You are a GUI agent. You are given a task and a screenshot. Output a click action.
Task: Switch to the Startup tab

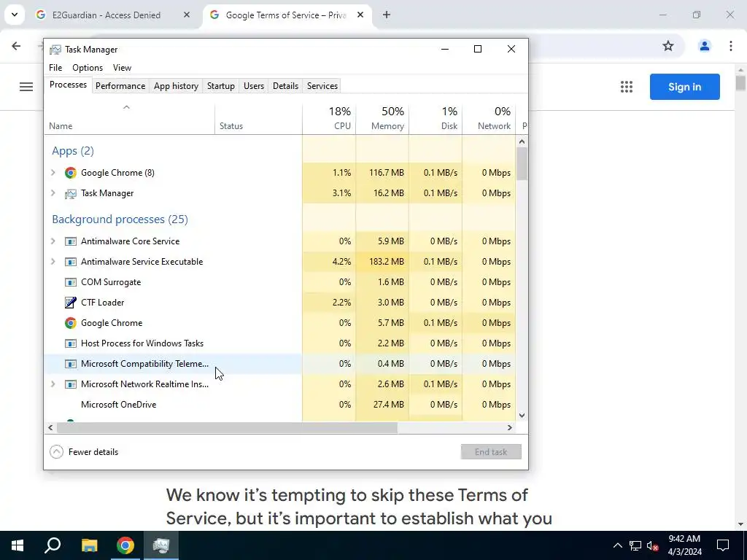(220, 86)
